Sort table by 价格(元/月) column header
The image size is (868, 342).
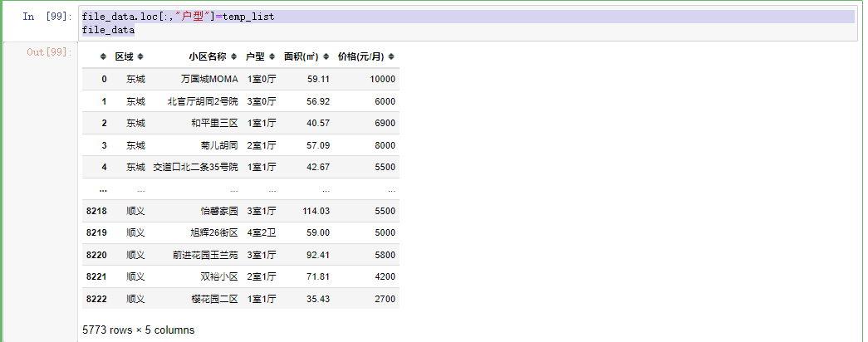point(365,56)
